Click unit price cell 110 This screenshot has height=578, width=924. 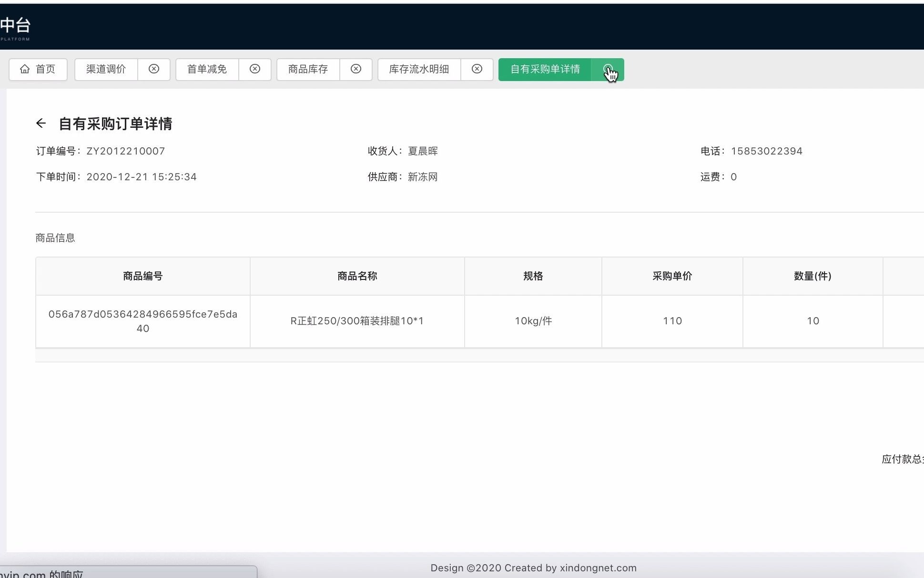(x=672, y=321)
